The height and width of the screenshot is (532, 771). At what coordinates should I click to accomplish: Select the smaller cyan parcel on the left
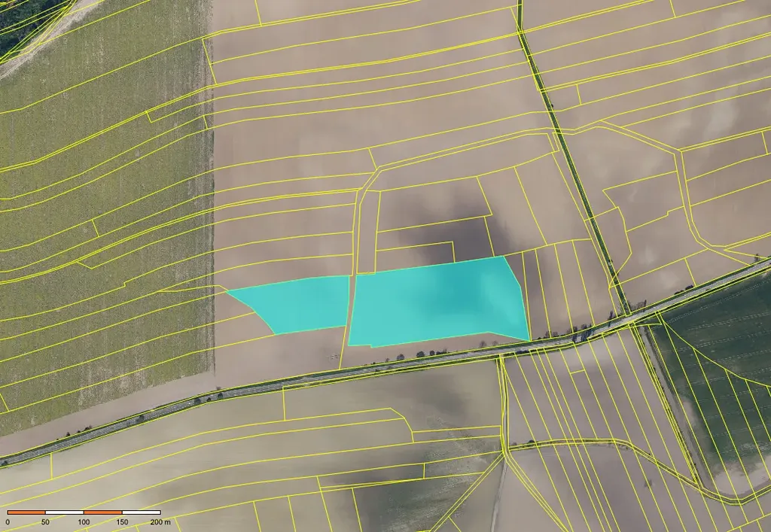301,305
